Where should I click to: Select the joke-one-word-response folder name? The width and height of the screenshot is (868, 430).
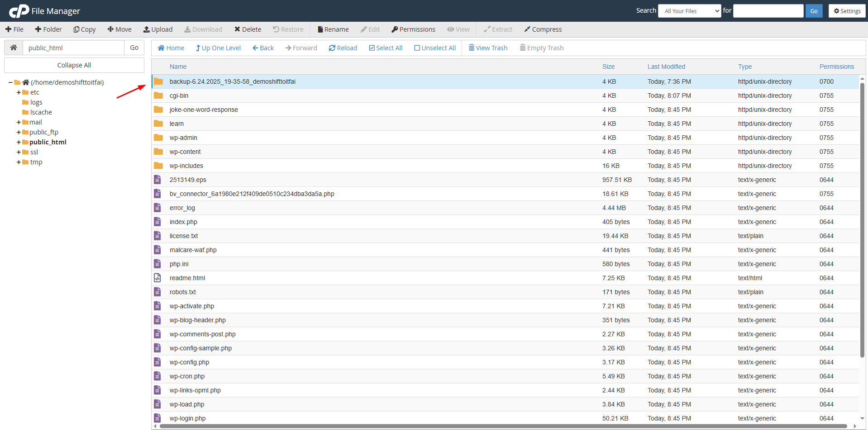point(204,110)
